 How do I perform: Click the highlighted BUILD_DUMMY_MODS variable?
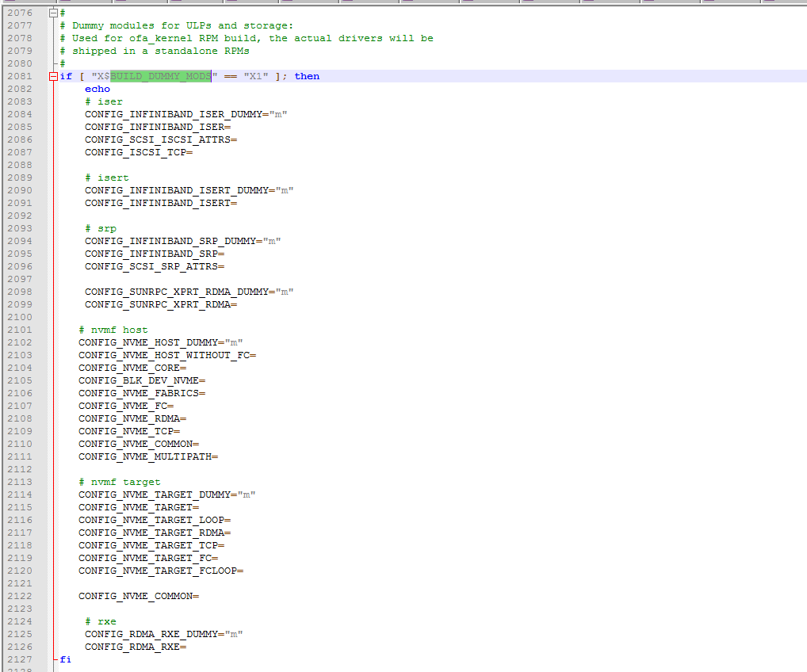[161, 76]
